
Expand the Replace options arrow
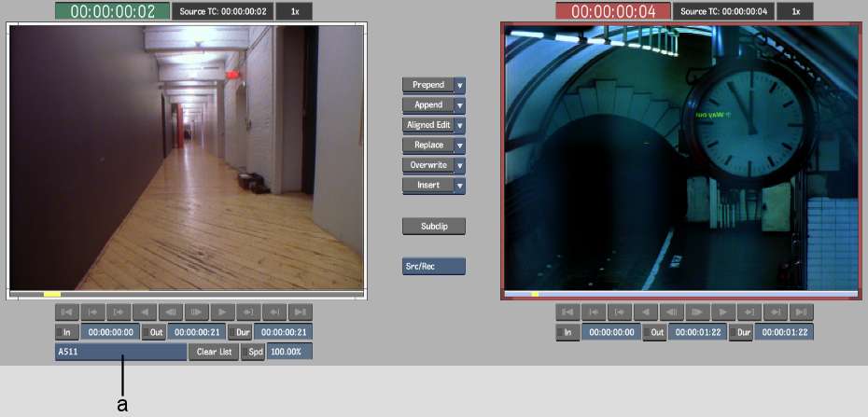[459, 146]
